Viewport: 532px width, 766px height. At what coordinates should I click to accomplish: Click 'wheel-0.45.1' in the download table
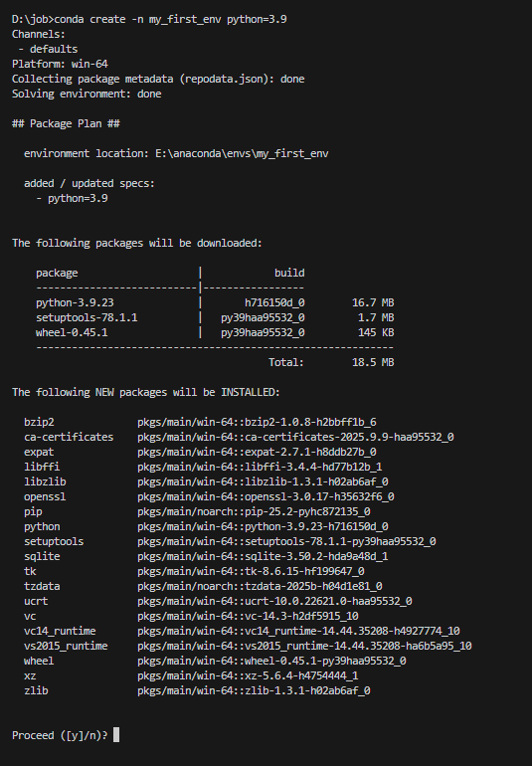(x=72, y=332)
